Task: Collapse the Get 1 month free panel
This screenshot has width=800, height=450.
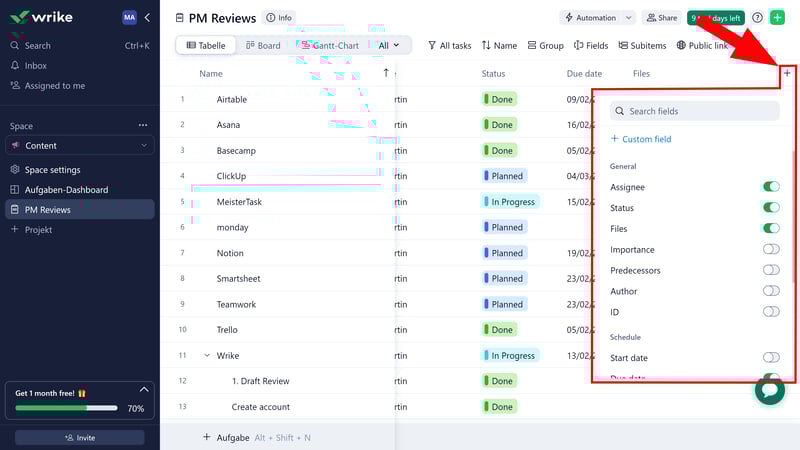Action: pyautogui.click(x=144, y=390)
